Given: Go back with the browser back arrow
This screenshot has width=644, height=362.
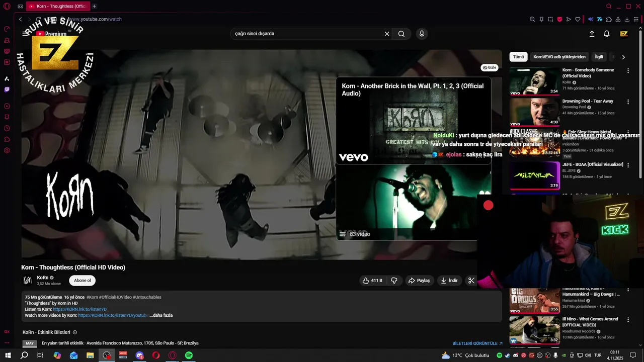Looking at the screenshot, I should pos(20,19).
